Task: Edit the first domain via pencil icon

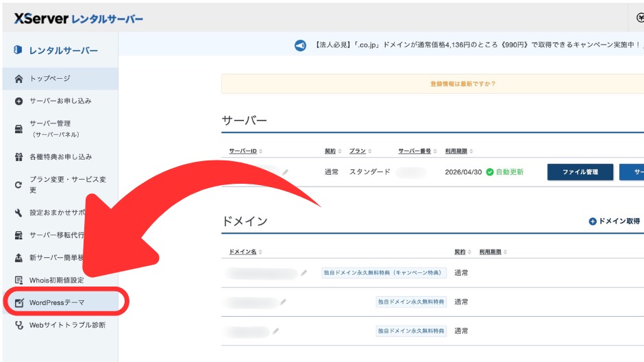Action: (304, 273)
